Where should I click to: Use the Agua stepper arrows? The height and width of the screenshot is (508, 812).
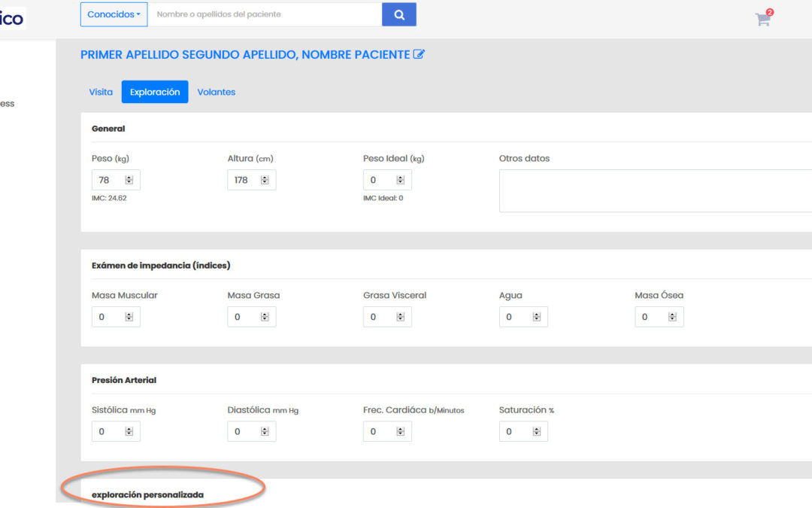point(537,317)
